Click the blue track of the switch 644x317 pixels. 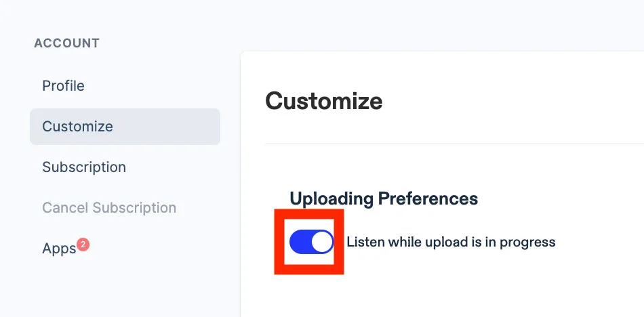tap(300, 242)
